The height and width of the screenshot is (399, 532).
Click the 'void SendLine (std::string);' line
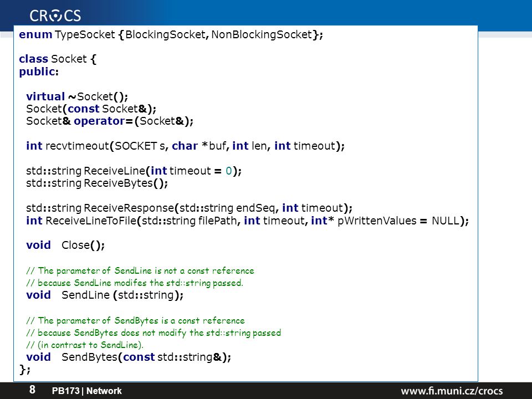pyautogui.click(x=105, y=295)
